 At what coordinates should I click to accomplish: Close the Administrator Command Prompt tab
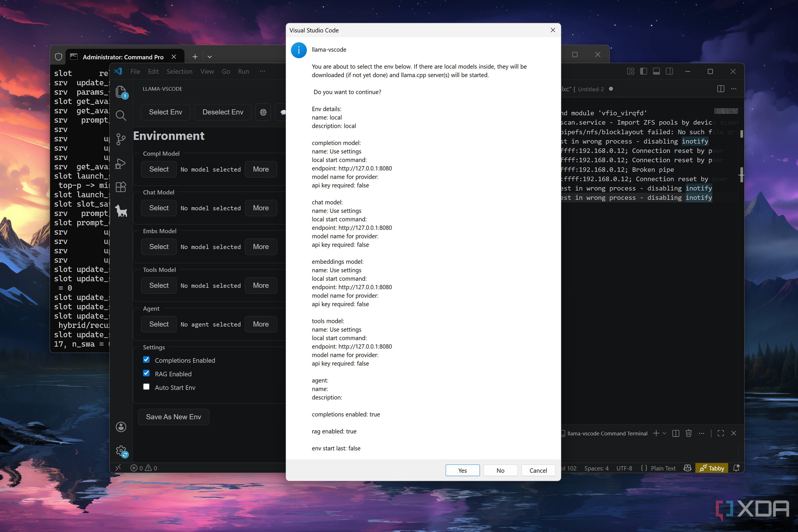[174, 57]
